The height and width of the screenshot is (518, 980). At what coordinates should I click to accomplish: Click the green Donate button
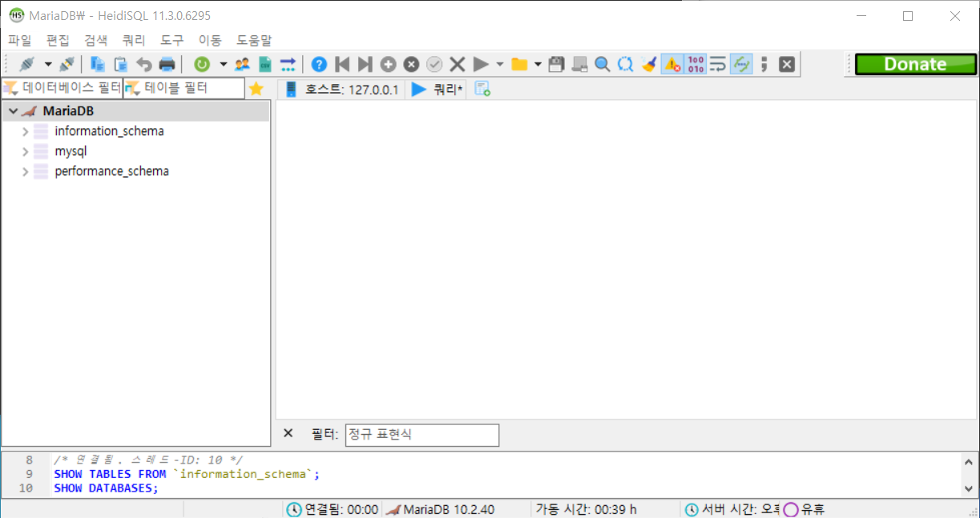[915, 64]
